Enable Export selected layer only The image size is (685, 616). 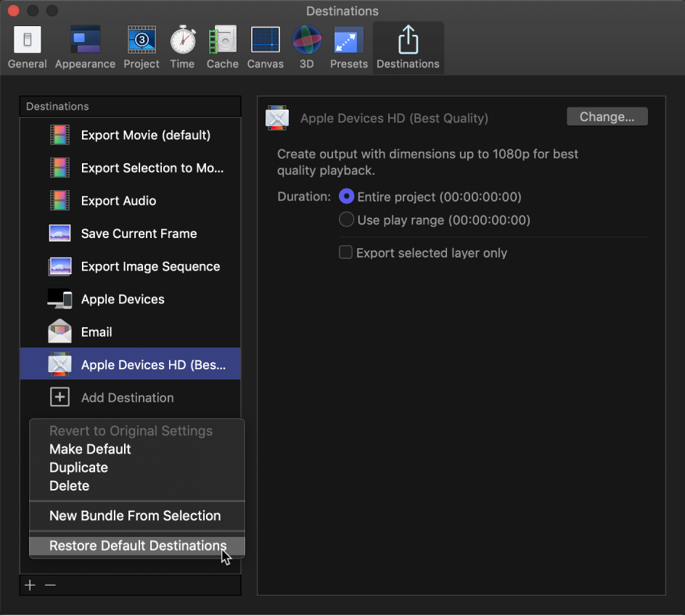coord(345,252)
